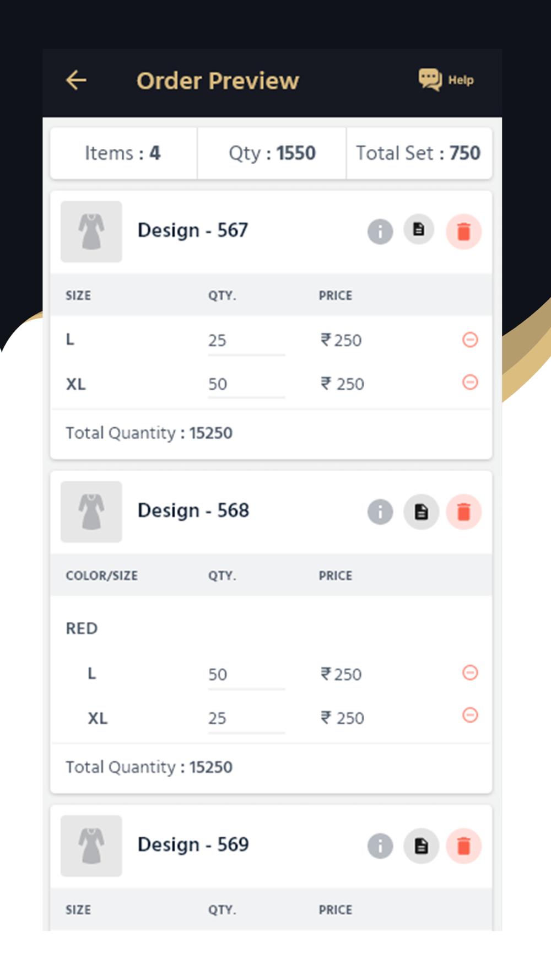Open Help chat
Image resolution: width=551 pixels, height=980 pixels.
[446, 80]
